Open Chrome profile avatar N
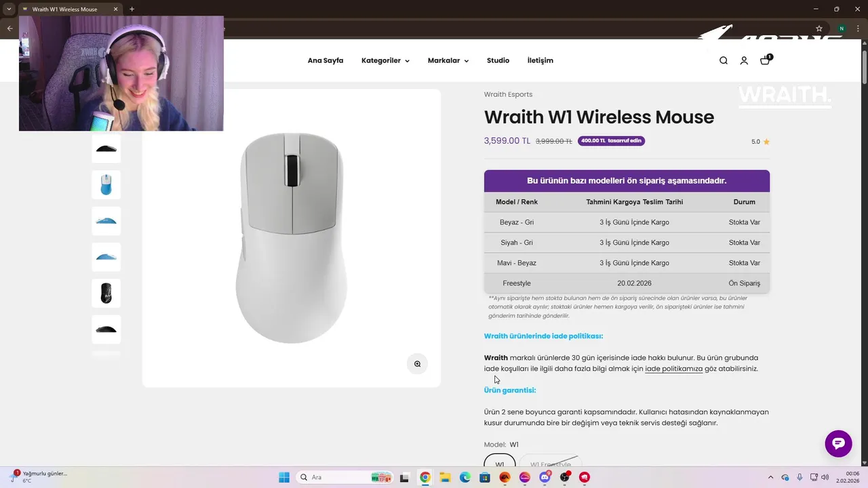This screenshot has height=488, width=868. 842,28
